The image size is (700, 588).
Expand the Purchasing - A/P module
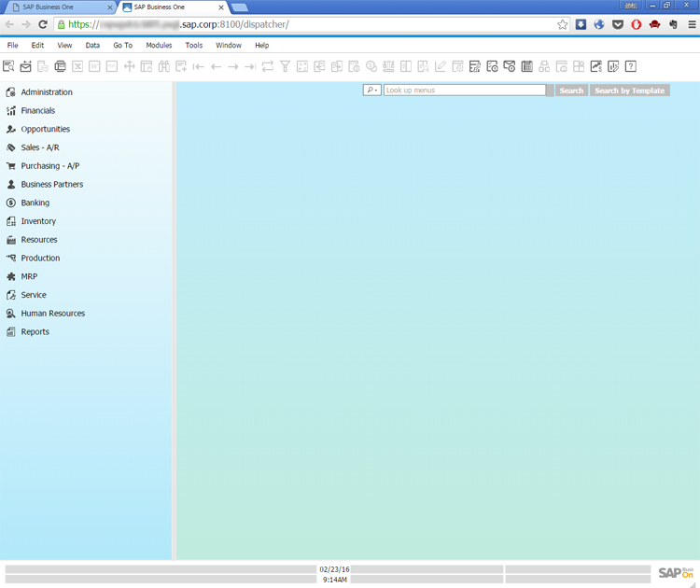(50, 165)
